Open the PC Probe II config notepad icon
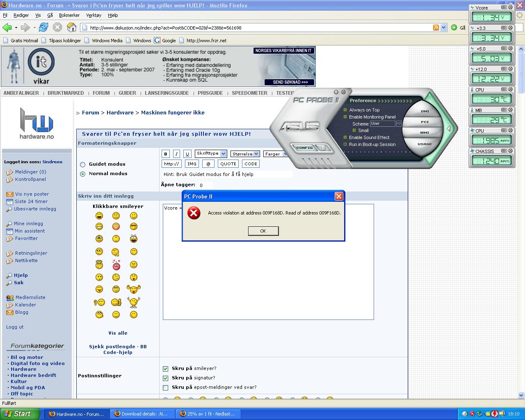 pyautogui.click(x=323, y=148)
